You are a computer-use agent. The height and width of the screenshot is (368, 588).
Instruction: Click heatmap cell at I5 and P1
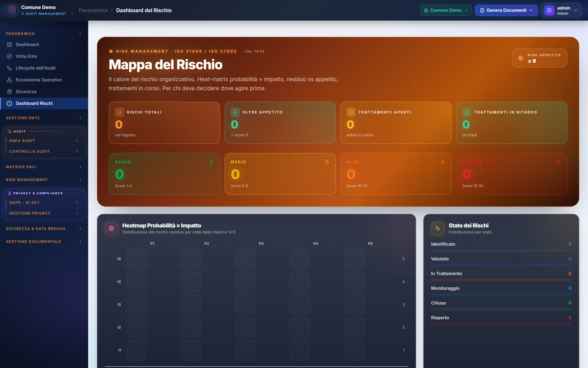(x=136, y=259)
